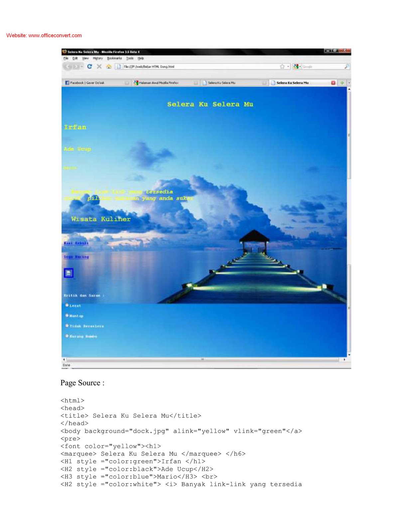Maximize the Firefox window

point(336,51)
